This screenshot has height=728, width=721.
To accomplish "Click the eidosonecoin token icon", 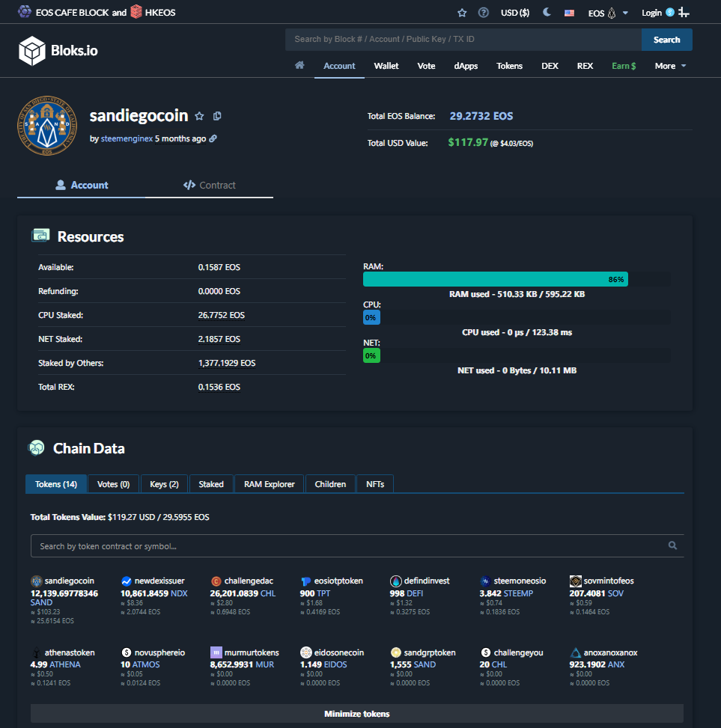I will [x=305, y=652].
